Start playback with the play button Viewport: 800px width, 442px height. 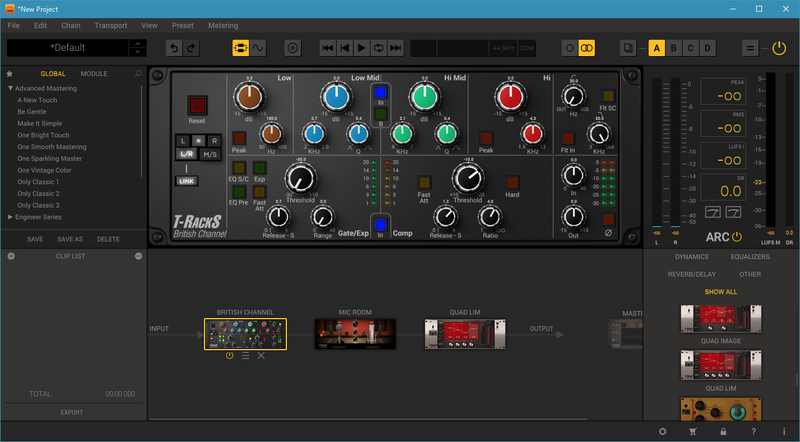coord(362,48)
